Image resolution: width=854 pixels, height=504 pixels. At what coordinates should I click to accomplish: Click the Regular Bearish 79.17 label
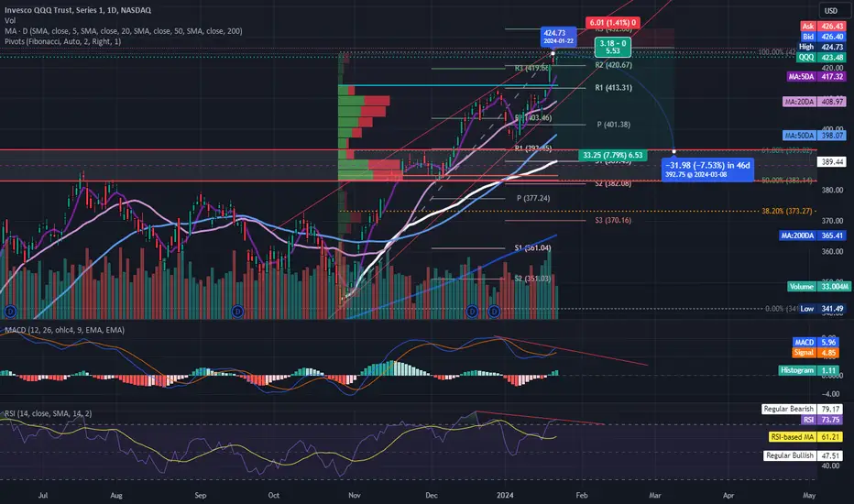coord(802,410)
